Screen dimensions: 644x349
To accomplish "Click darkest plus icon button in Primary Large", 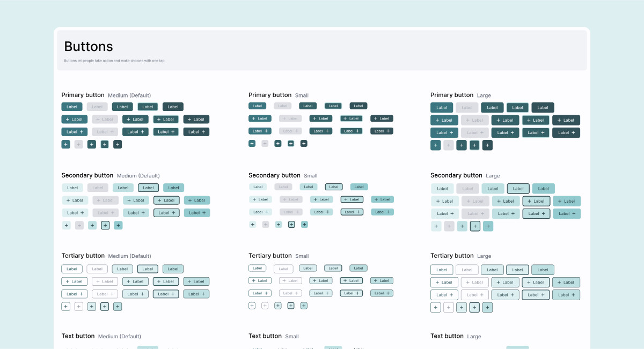I will click(487, 145).
